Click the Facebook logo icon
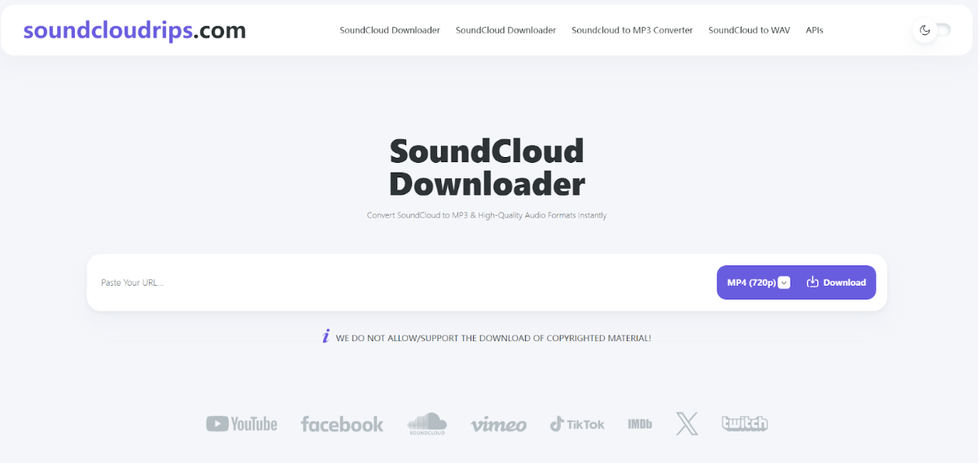980x464 pixels. [342, 424]
